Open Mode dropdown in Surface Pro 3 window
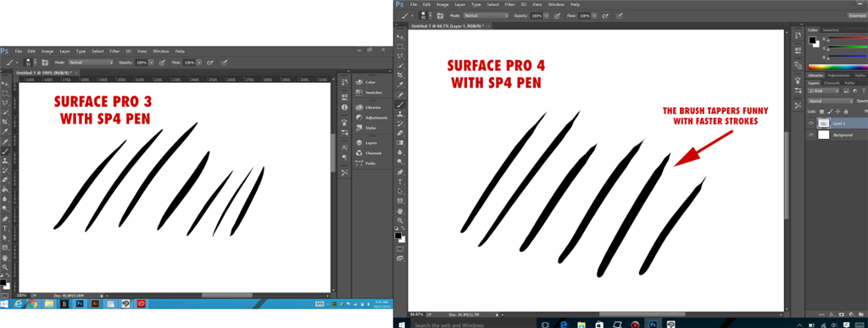 (x=91, y=63)
